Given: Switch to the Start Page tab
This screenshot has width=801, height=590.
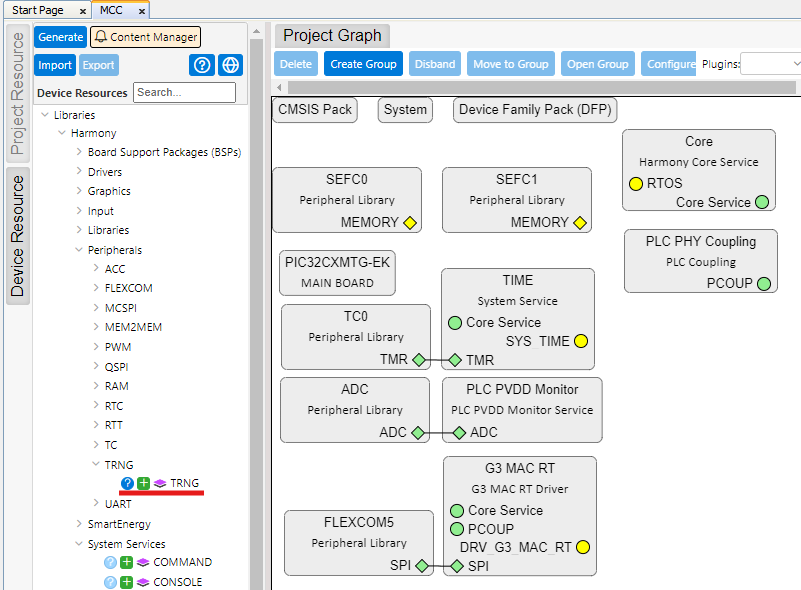Looking at the screenshot, I should [38, 10].
